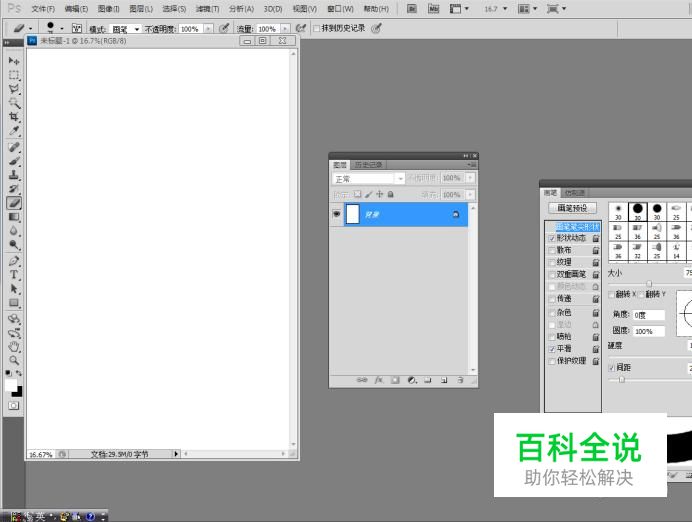Select the Eraser tool in toolbox
This screenshot has height=522, width=692.
point(14,203)
